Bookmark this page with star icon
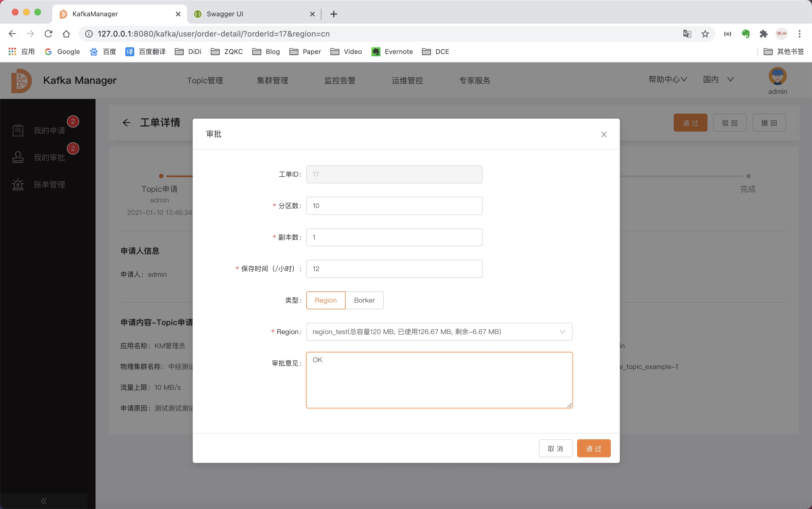The width and height of the screenshot is (812, 509). pos(705,34)
